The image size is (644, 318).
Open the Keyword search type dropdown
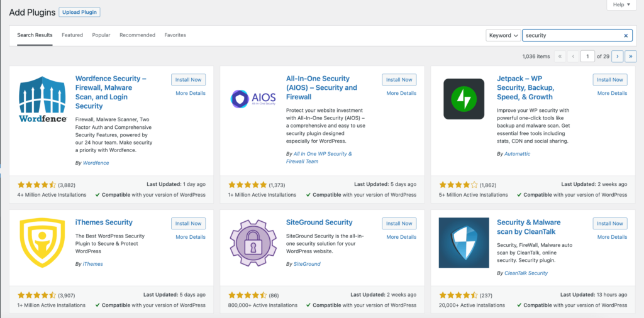point(503,36)
